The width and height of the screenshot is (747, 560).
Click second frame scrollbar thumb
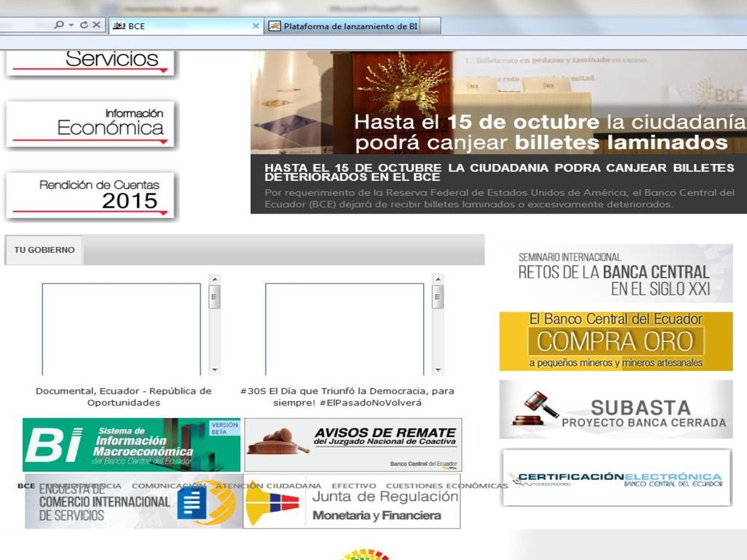[438, 297]
